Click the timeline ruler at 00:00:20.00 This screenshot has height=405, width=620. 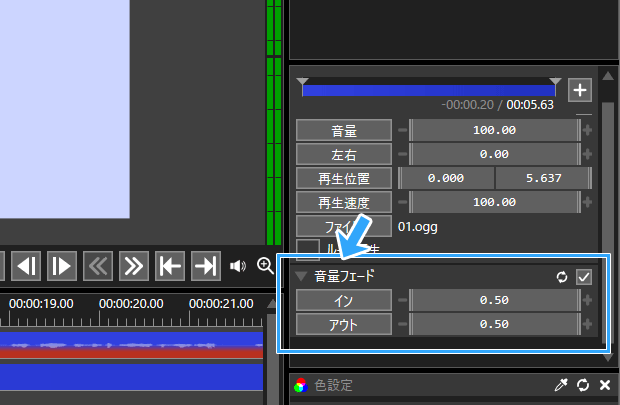click(131, 304)
